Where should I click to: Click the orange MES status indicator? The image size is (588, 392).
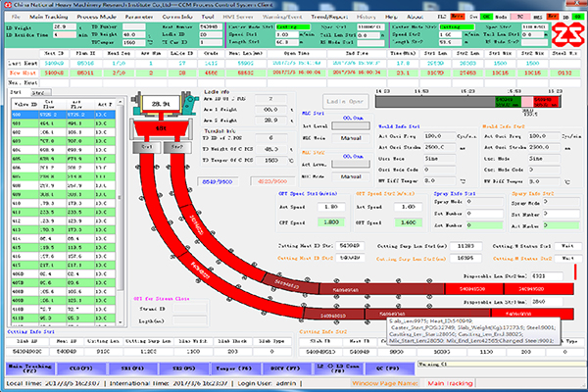click(x=553, y=17)
